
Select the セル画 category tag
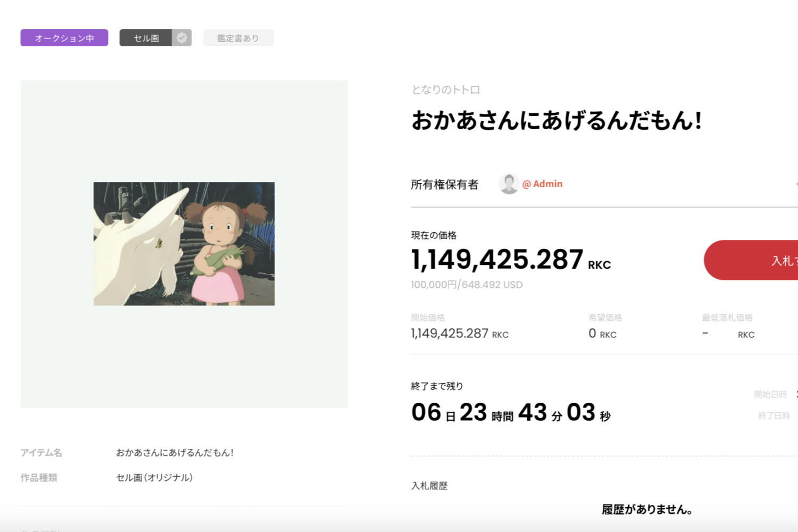(x=146, y=38)
